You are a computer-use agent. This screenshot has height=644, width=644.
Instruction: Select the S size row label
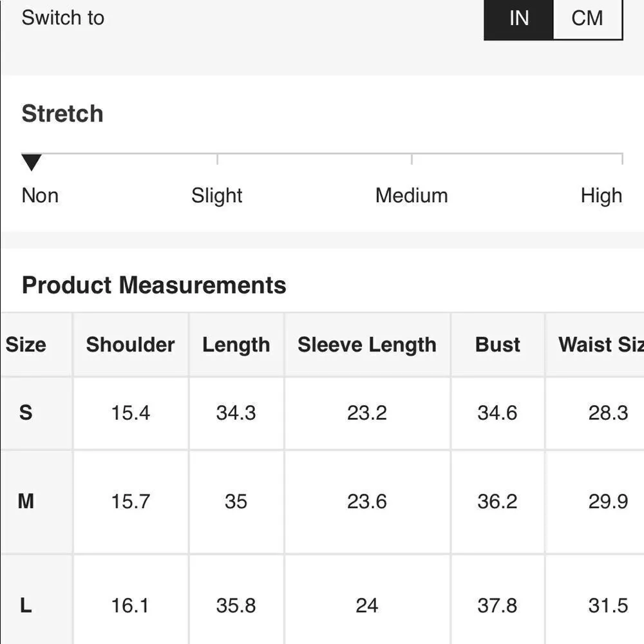point(26,413)
